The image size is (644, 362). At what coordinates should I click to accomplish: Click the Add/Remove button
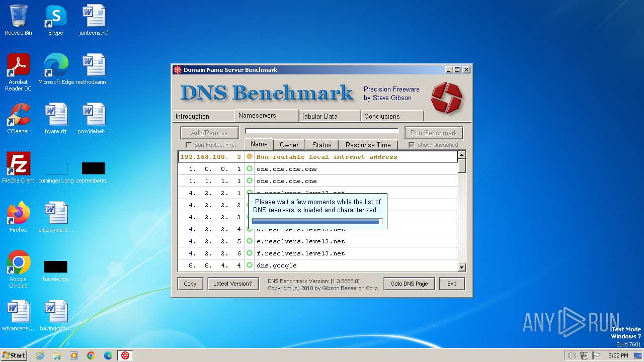click(x=209, y=133)
